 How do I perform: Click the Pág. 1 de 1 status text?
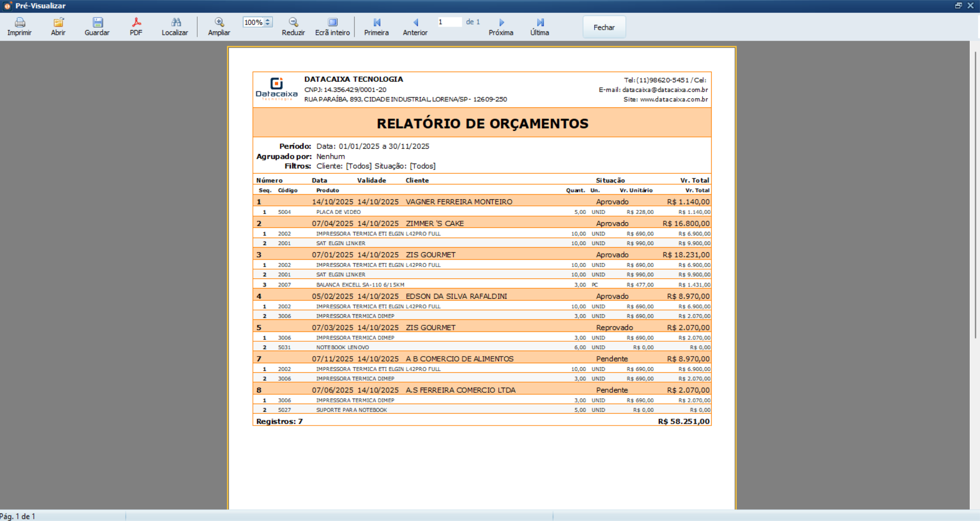click(x=17, y=516)
